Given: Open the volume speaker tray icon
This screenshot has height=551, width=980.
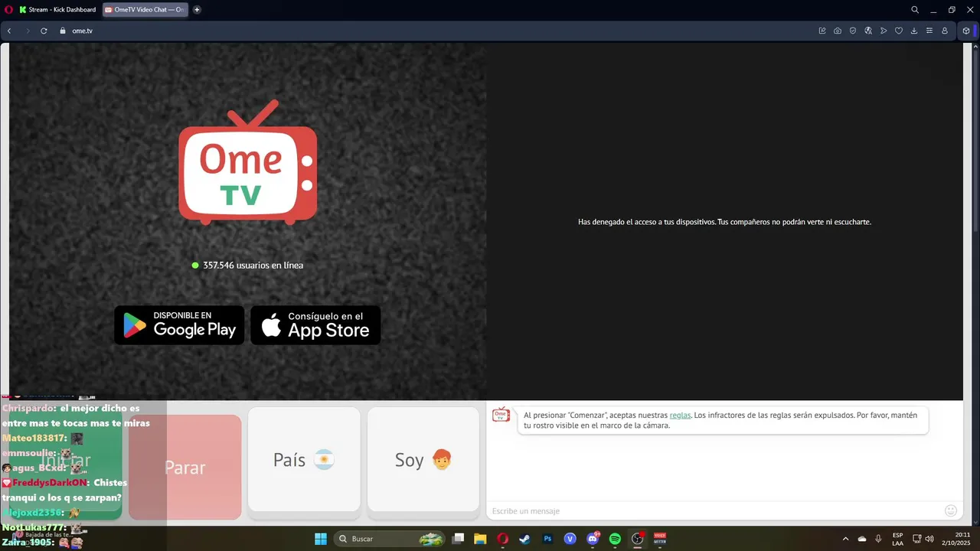Looking at the screenshot, I should 929,539.
